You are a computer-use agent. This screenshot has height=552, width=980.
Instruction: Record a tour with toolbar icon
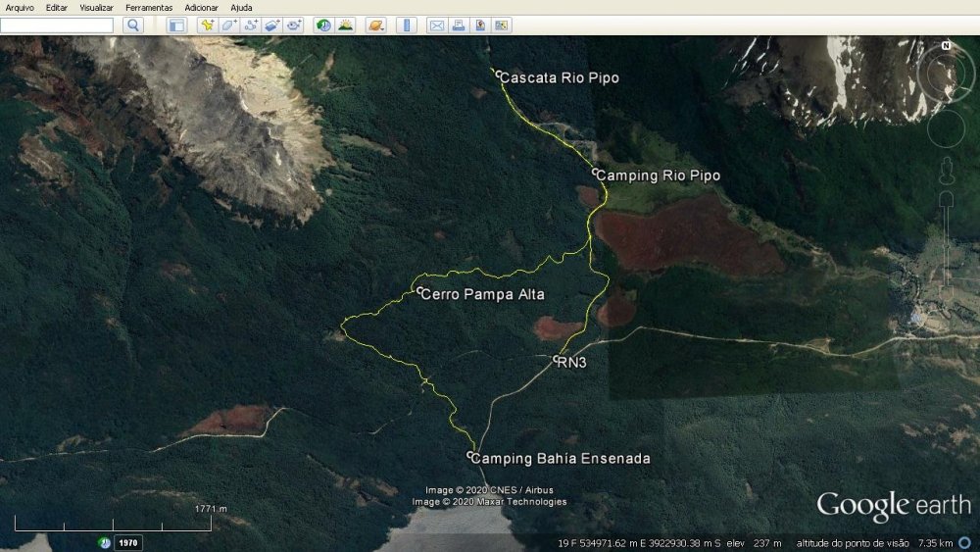[x=294, y=25]
